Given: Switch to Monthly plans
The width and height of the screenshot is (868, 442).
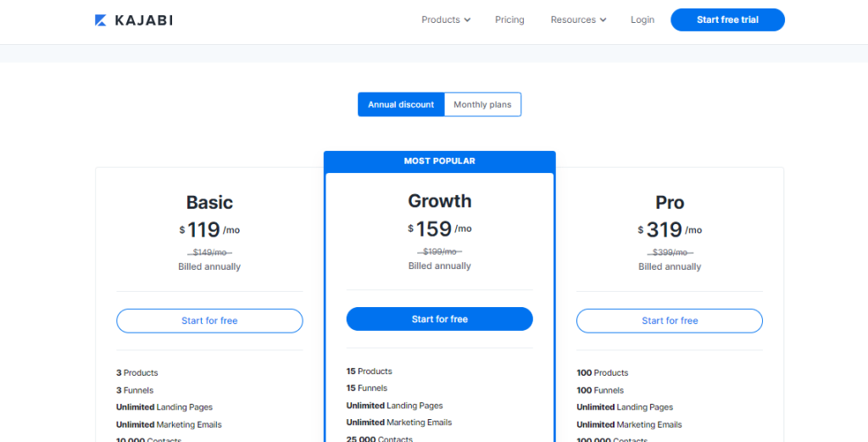Looking at the screenshot, I should (x=482, y=104).
